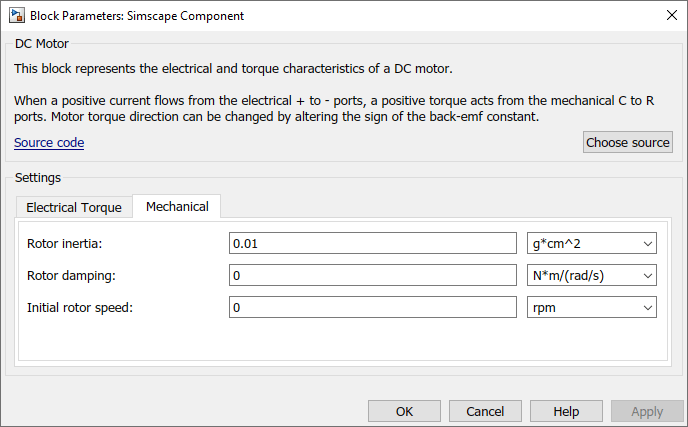Image resolution: width=688 pixels, height=427 pixels.
Task: Focus the Rotor damping value field
Action: (x=372, y=275)
